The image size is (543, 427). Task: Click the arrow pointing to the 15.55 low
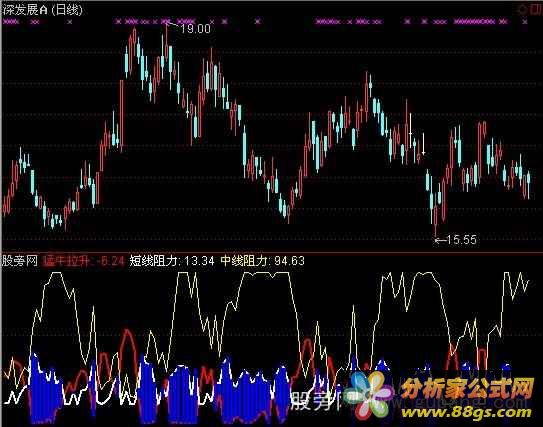point(440,240)
